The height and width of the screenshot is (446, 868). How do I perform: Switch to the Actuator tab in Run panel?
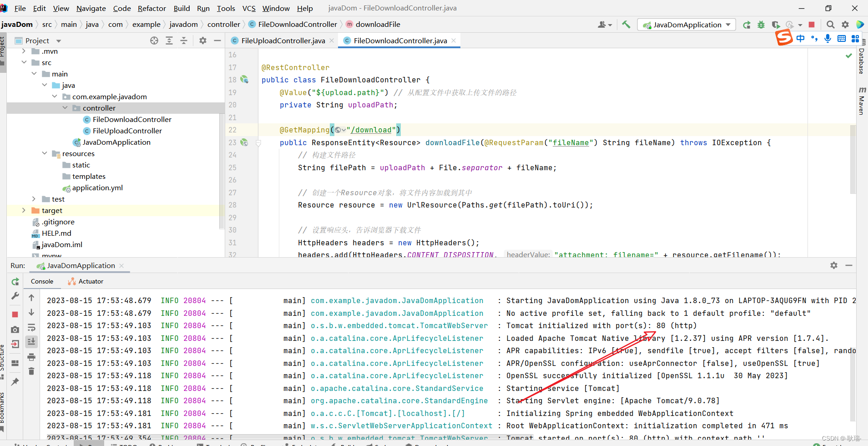(x=90, y=281)
